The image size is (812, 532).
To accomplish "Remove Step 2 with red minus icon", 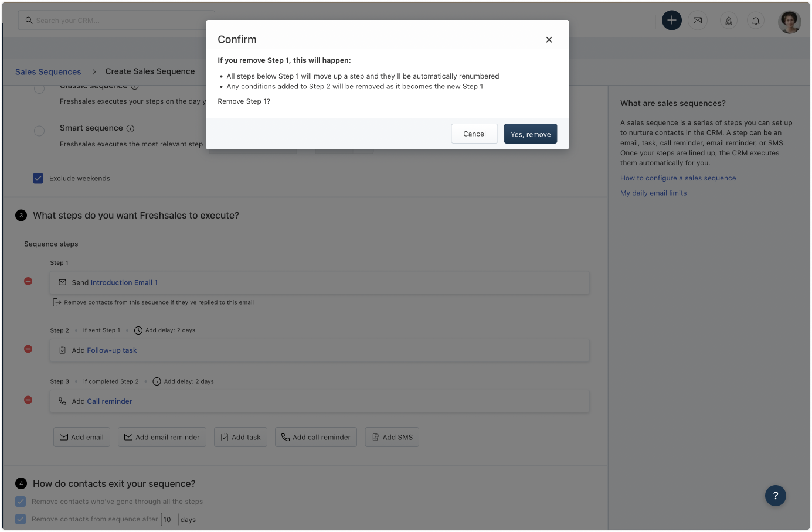I will [28, 349].
